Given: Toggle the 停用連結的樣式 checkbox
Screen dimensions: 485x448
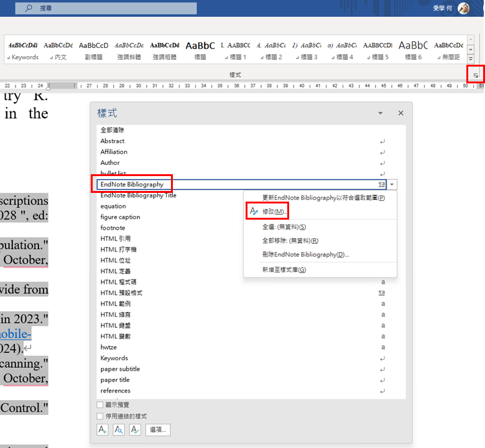Looking at the screenshot, I should (x=100, y=416).
